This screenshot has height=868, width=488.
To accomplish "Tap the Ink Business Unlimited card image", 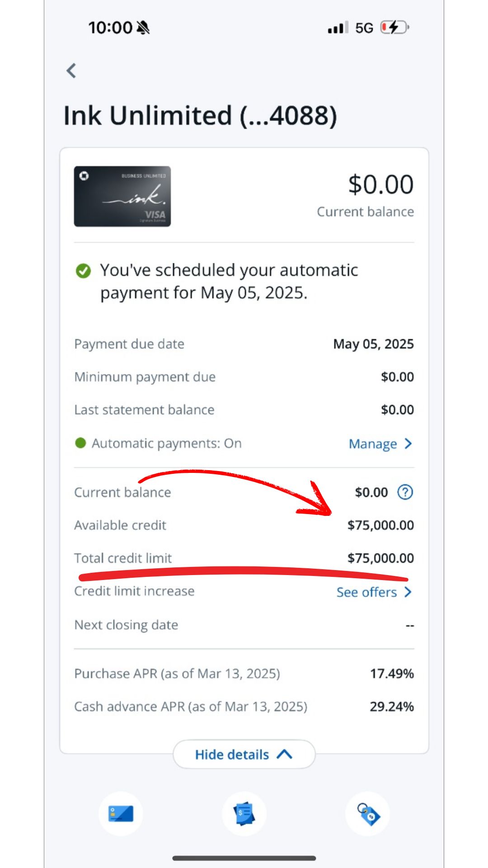I will click(122, 196).
